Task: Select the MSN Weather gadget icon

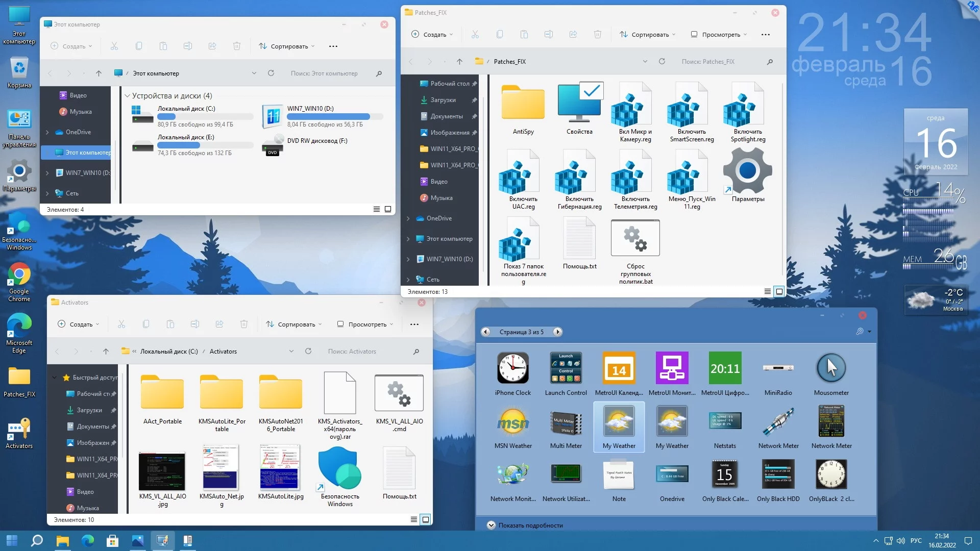Action: point(512,422)
